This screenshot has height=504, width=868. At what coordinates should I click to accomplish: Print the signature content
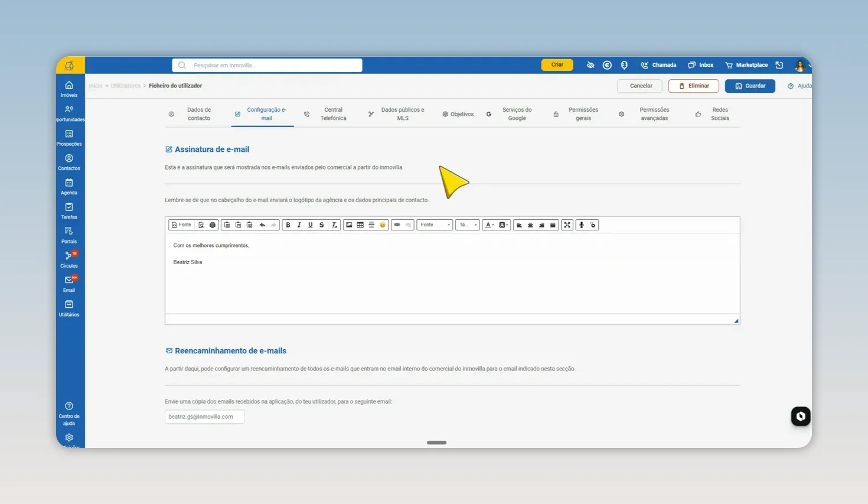pos(213,225)
